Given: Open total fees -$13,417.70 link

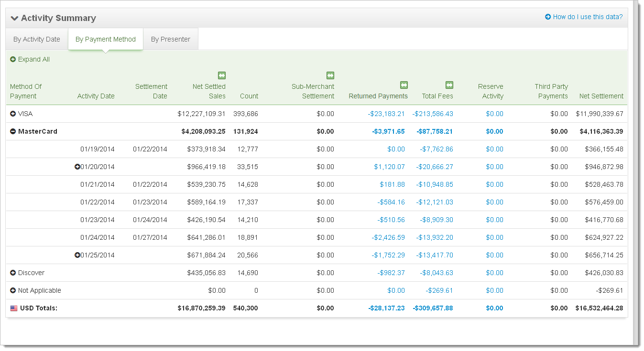Looking at the screenshot, I should tap(435, 255).
